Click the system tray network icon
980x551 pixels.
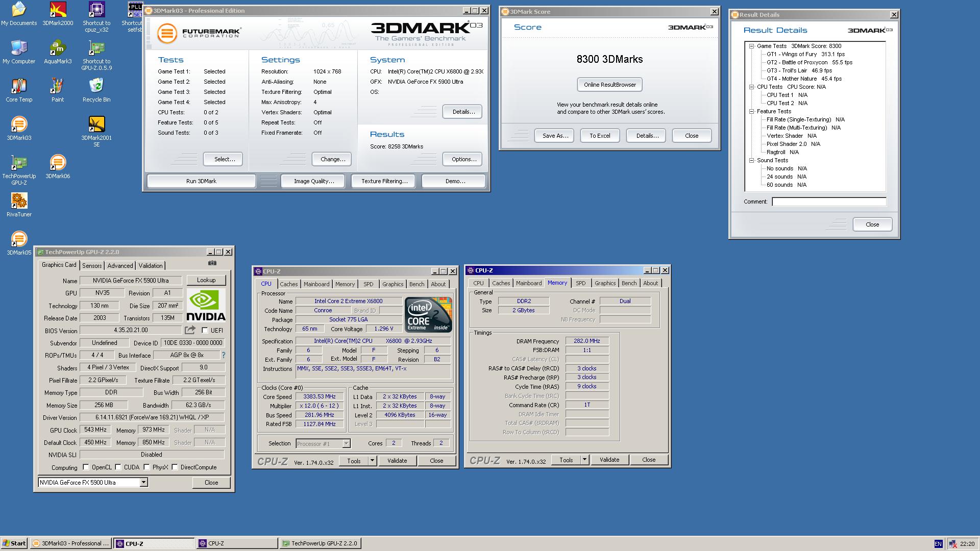(952, 544)
